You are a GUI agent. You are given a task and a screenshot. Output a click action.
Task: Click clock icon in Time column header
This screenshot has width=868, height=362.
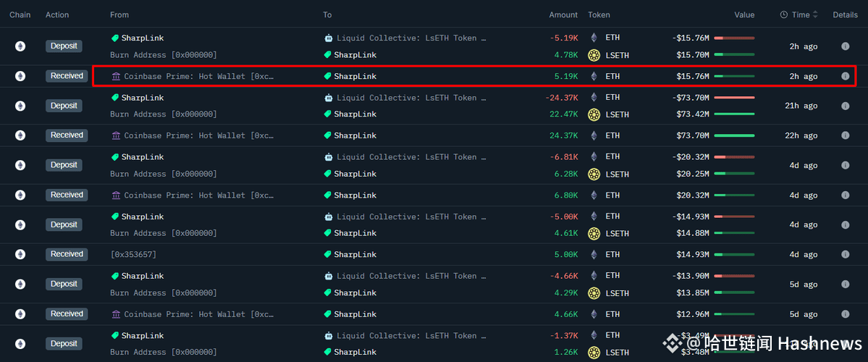tap(784, 15)
